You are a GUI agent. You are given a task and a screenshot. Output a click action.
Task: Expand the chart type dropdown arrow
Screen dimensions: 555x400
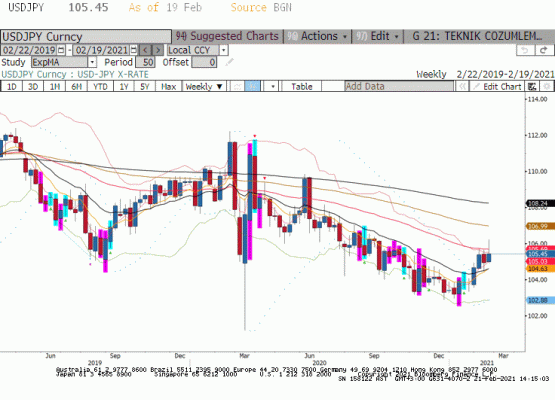[x=273, y=86]
